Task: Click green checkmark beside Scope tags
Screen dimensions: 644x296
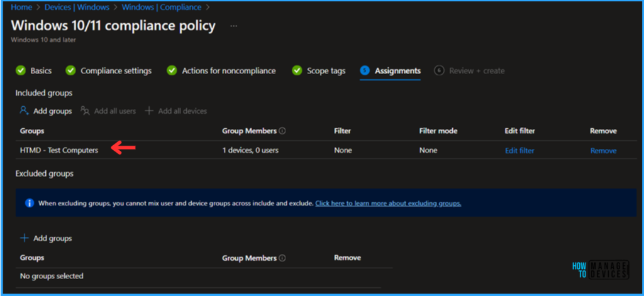Action: pyautogui.click(x=297, y=70)
